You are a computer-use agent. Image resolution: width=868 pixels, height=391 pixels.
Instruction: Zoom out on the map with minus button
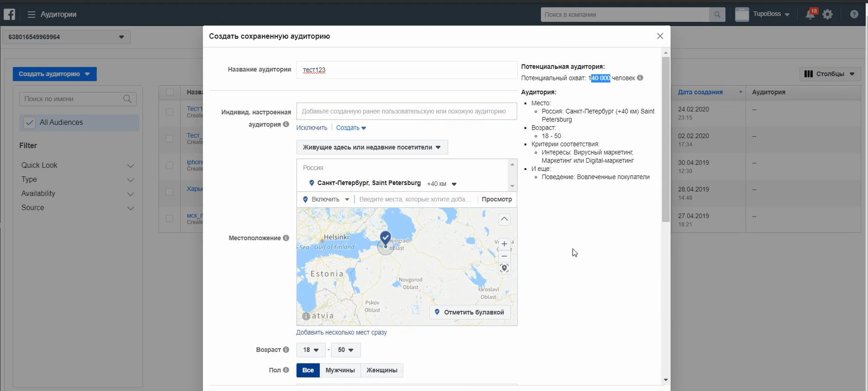[504, 256]
